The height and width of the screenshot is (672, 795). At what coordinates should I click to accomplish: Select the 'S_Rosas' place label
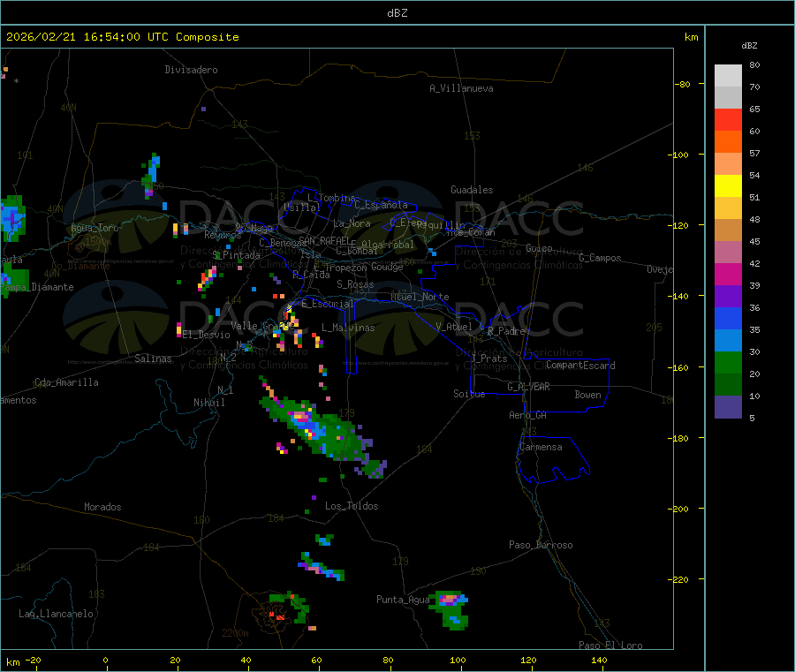(x=355, y=284)
